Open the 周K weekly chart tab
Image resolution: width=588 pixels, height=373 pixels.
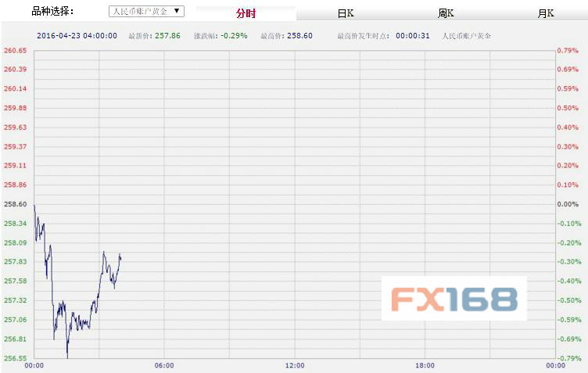coord(446,14)
